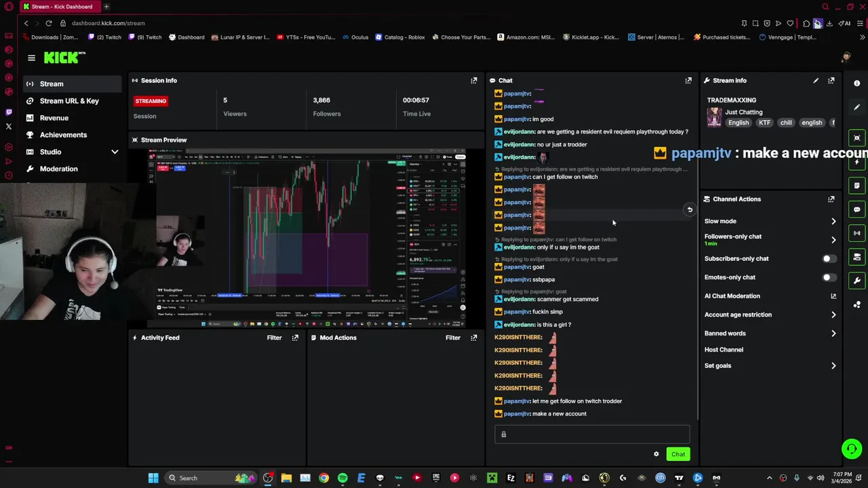868x488 pixels.
Task: Open File Explorer from the taskbar
Action: point(286,478)
